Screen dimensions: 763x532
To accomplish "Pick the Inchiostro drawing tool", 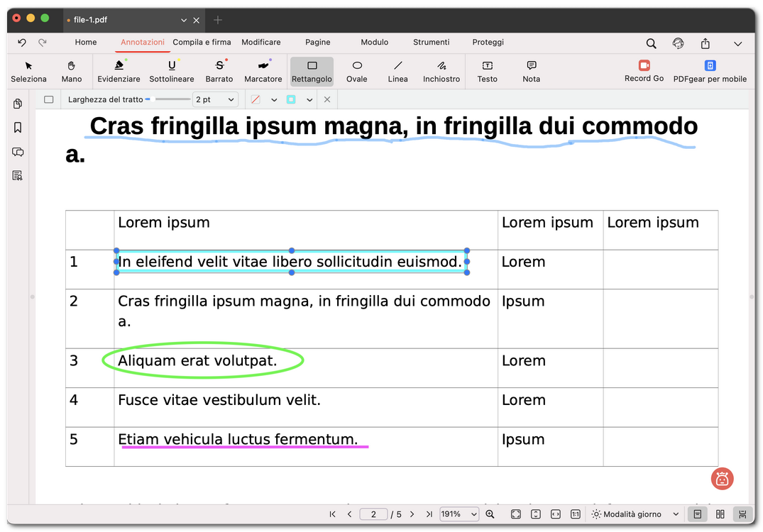I will click(x=441, y=71).
